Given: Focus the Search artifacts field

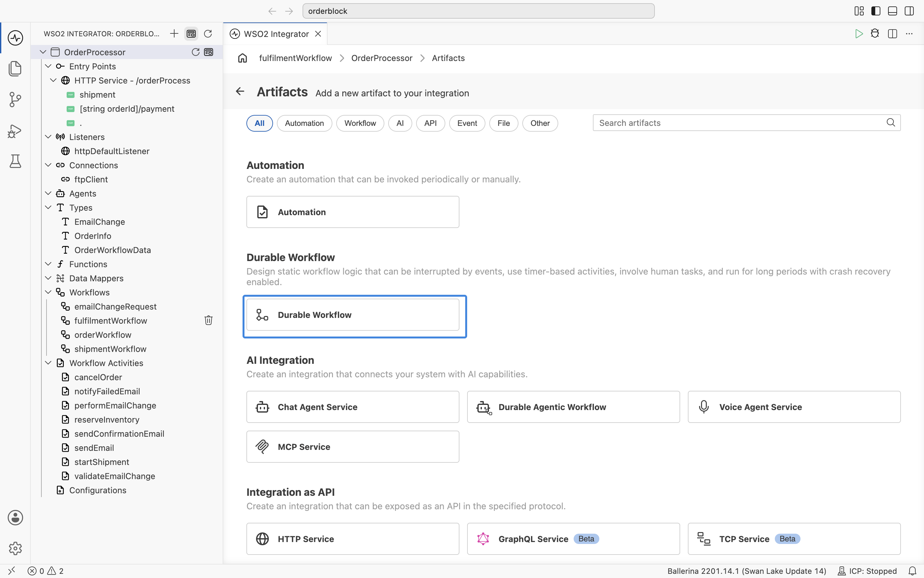Looking at the screenshot, I should (747, 123).
